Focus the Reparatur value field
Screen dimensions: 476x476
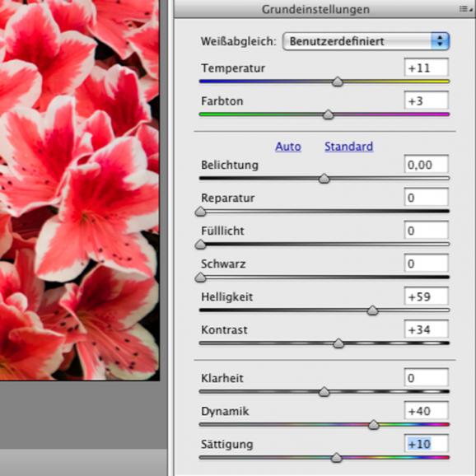tap(427, 198)
